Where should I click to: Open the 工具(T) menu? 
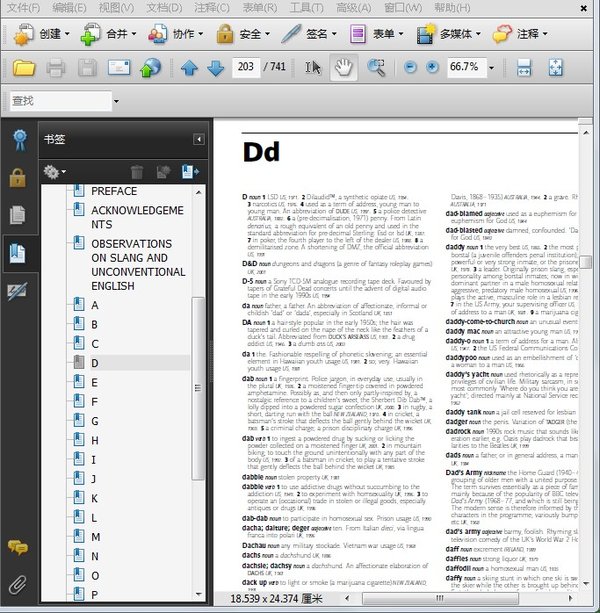[306, 7]
